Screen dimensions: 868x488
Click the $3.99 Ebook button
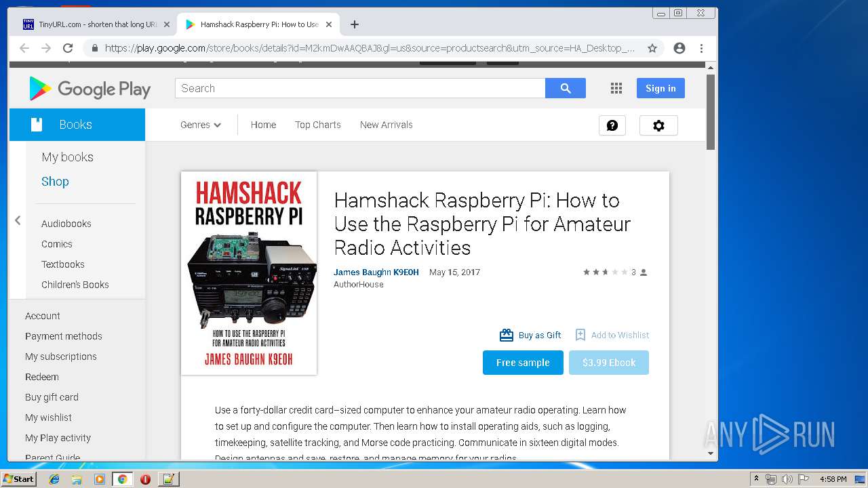tap(609, 363)
